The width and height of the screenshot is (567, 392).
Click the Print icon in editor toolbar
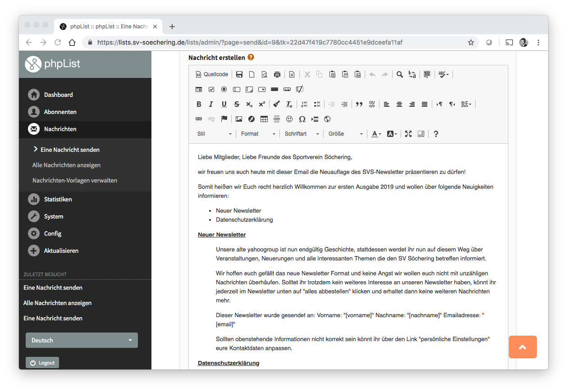point(277,74)
